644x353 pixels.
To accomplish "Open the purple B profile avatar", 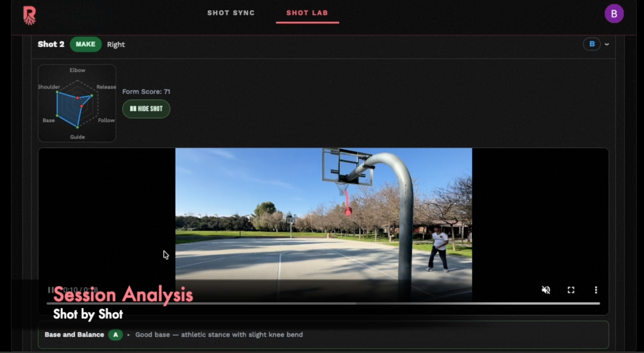I will click(614, 14).
